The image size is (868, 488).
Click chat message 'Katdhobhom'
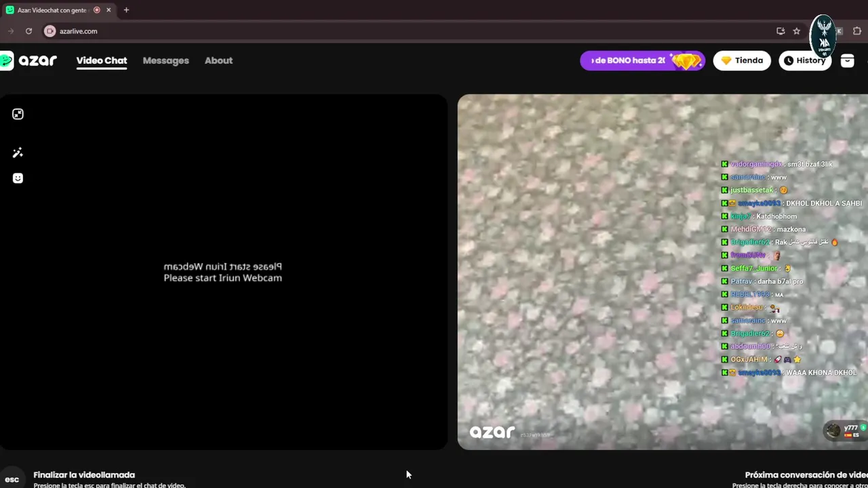(x=776, y=216)
